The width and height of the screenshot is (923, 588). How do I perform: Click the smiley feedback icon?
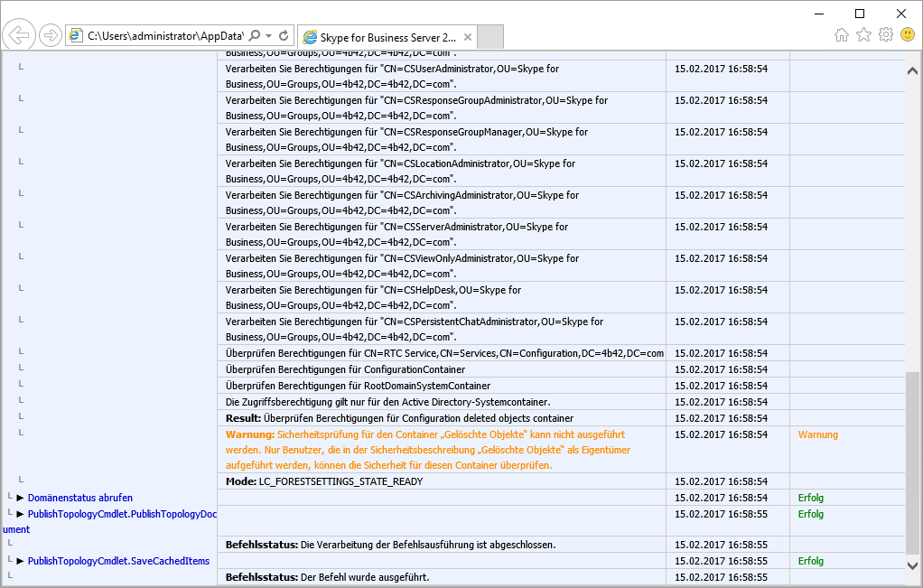(x=908, y=34)
